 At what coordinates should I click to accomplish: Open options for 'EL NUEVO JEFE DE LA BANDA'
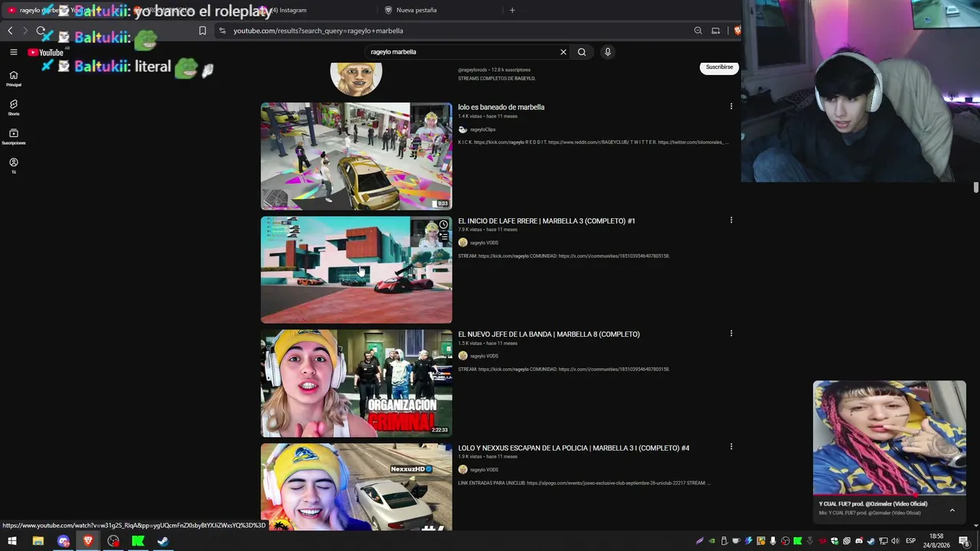tap(731, 334)
